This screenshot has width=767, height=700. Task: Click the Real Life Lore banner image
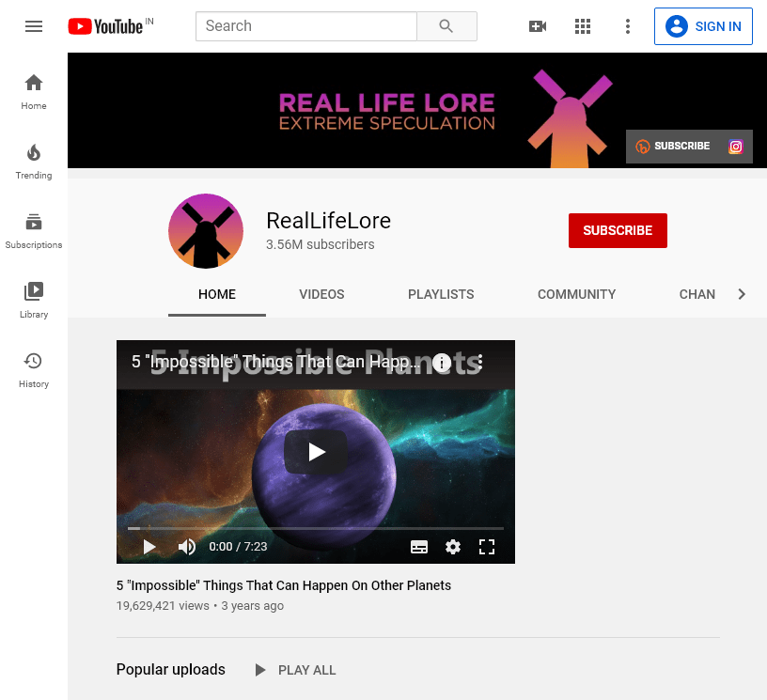pos(417,111)
